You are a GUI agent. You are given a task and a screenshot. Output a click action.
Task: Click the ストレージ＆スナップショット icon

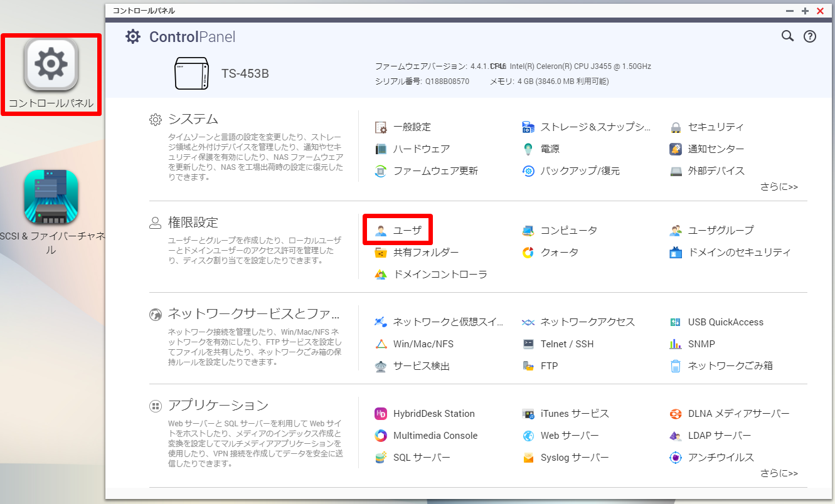(528, 127)
